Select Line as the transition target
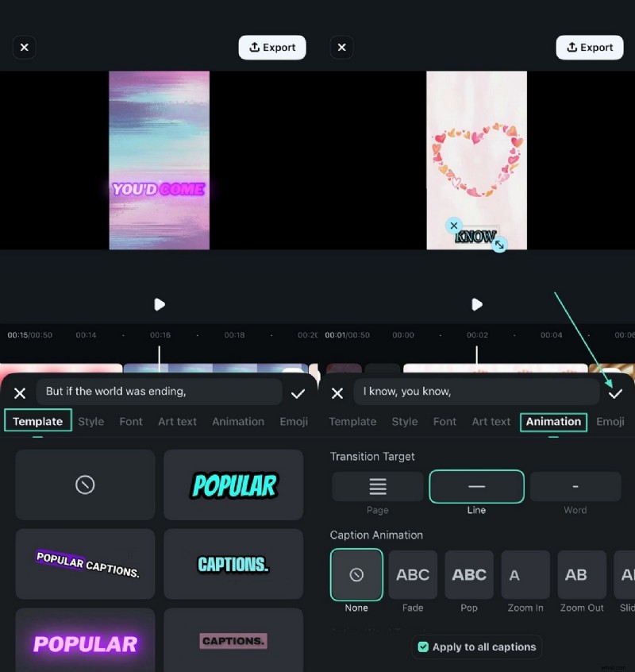Image resolution: width=635 pixels, height=672 pixels. click(x=476, y=486)
